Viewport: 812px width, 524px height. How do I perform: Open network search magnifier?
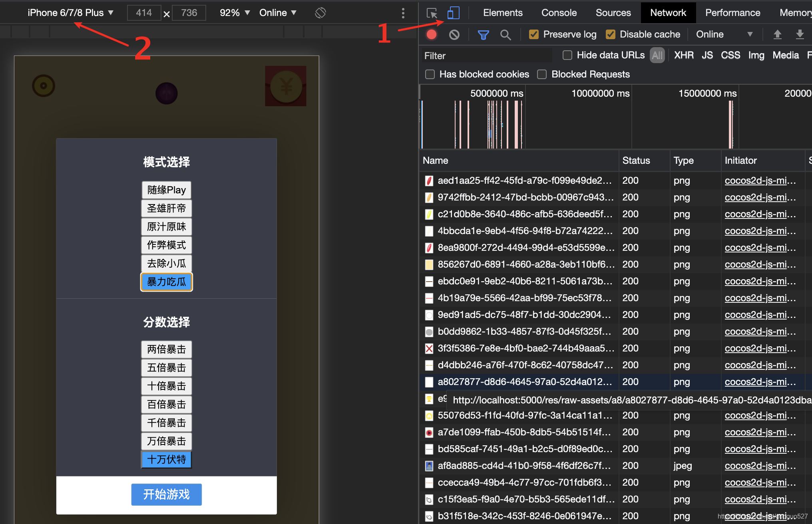505,35
